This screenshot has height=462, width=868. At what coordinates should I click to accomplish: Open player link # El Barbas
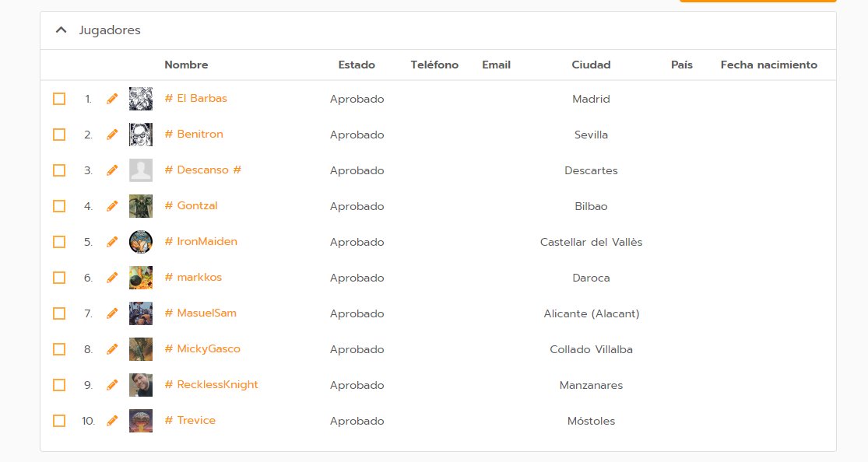[x=196, y=99]
